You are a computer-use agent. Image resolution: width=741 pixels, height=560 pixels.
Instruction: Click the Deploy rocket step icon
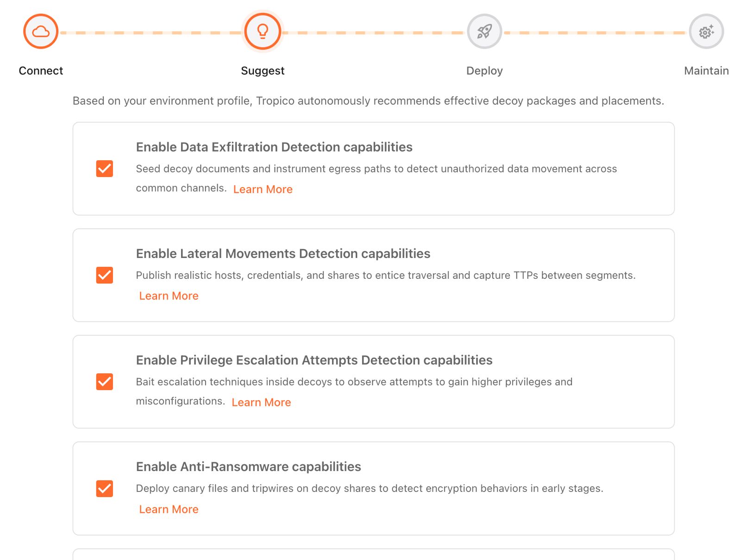(484, 31)
